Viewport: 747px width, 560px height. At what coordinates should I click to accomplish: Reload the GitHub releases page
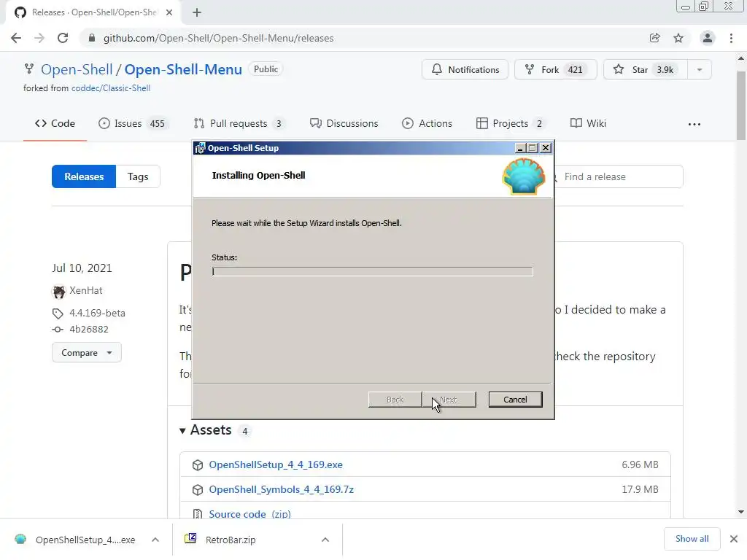[x=63, y=38]
